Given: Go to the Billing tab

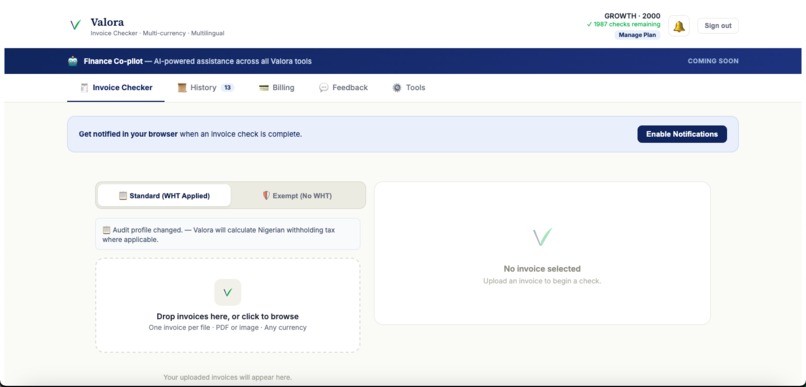Looking at the screenshot, I should click(277, 88).
